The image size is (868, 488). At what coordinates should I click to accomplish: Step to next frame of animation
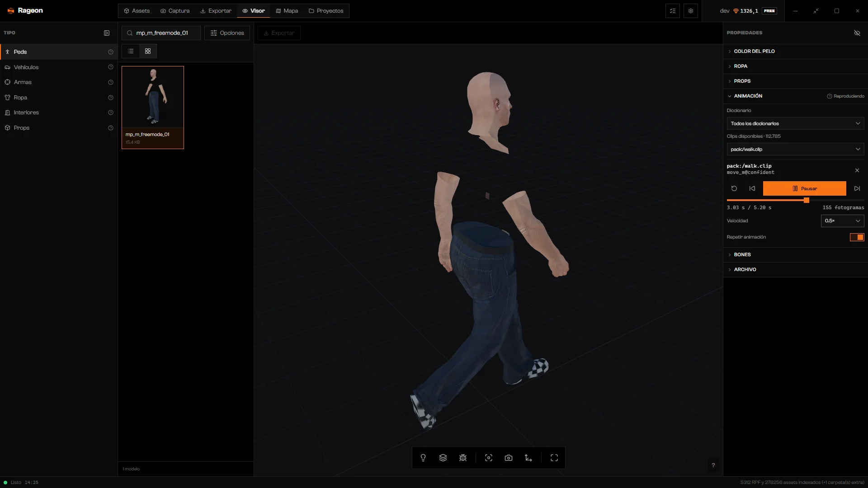coord(857,188)
